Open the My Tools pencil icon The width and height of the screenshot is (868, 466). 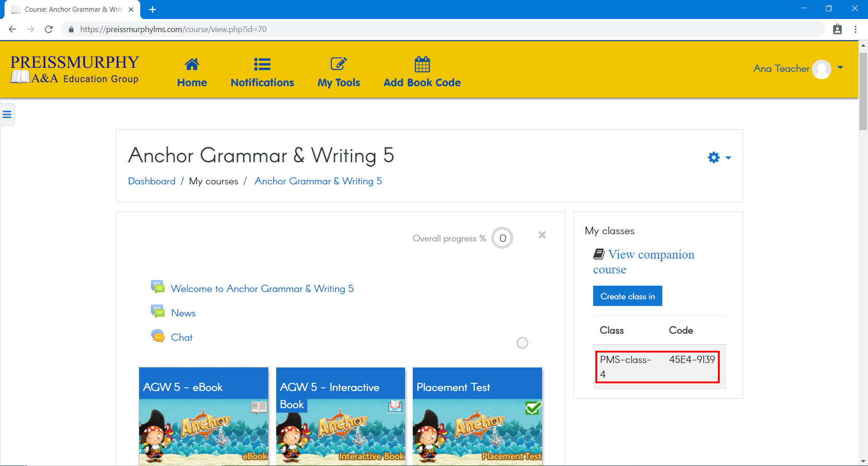point(339,64)
